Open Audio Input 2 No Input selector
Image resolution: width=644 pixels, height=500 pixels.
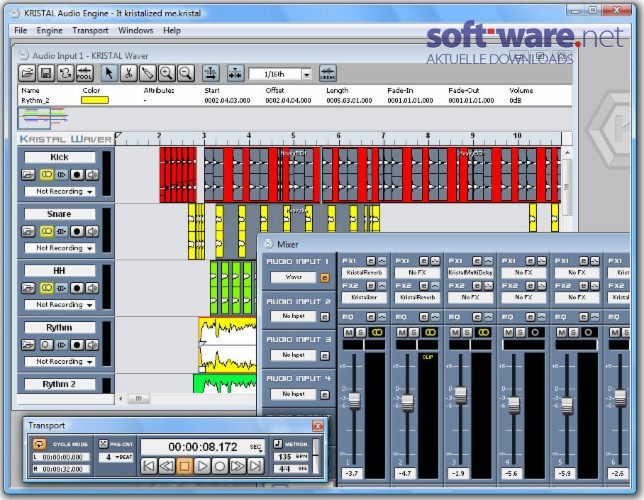tap(293, 316)
